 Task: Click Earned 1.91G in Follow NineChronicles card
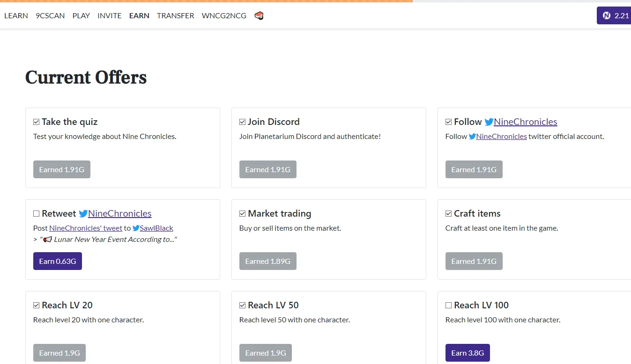[x=474, y=169]
